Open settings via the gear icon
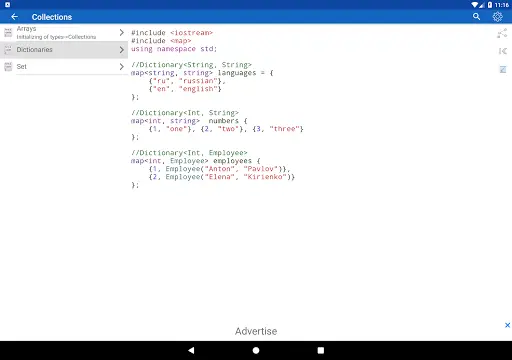Image resolution: width=512 pixels, height=360 pixels. [x=497, y=17]
